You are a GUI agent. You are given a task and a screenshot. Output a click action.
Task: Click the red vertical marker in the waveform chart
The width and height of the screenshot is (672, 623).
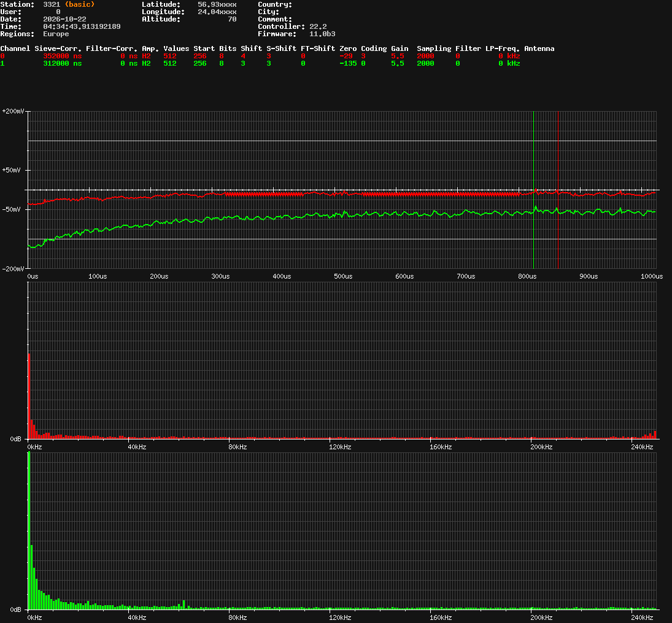558,190
